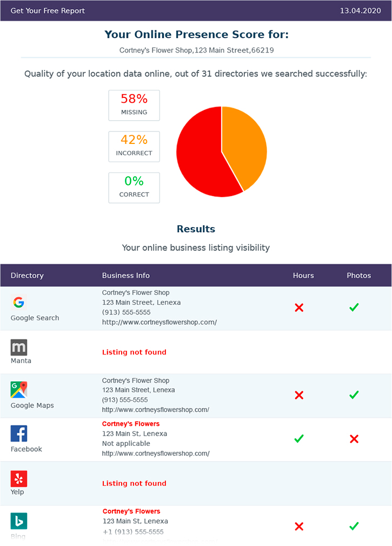This screenshot has width=392, height=546.
Task: Click the red X in Facebook Photos
Action: (354, 439)
